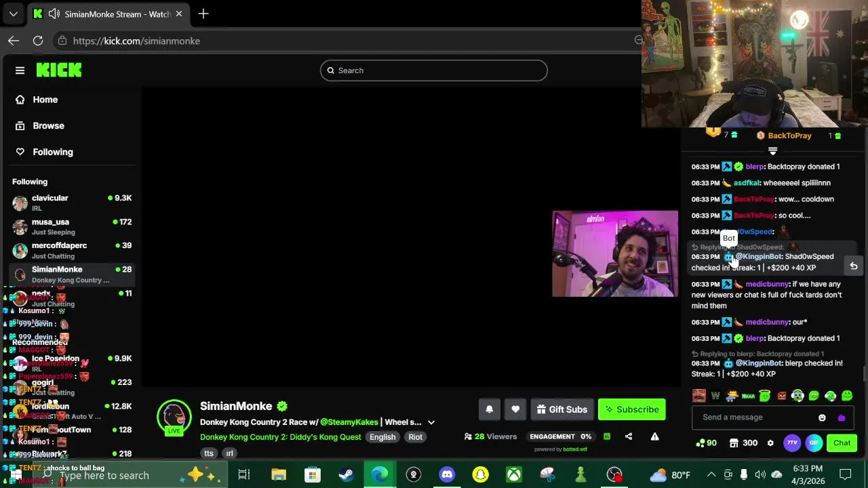
Task: Open the GIF picker button
Action: (x=814, y=443)
